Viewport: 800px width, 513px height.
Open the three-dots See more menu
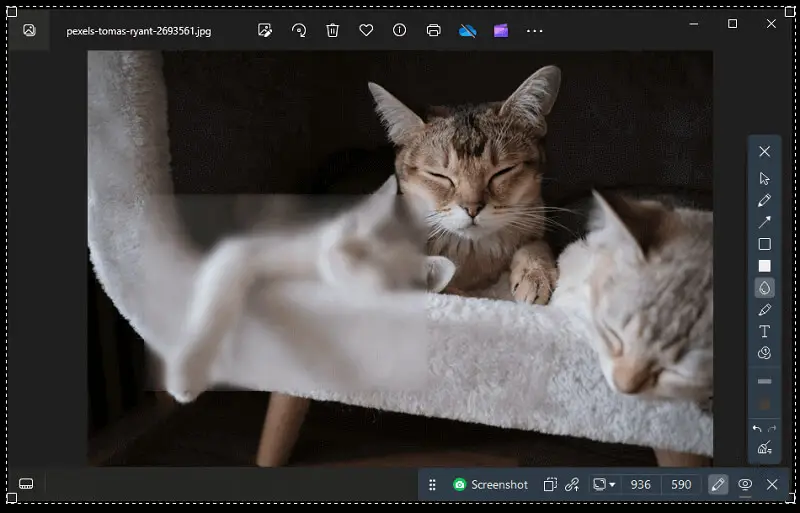535,31
